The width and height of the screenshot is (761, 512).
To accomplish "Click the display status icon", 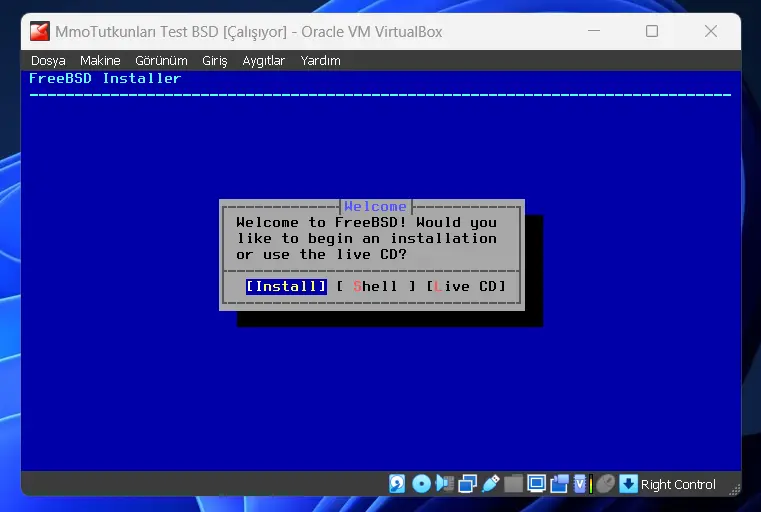I will 536,484.
